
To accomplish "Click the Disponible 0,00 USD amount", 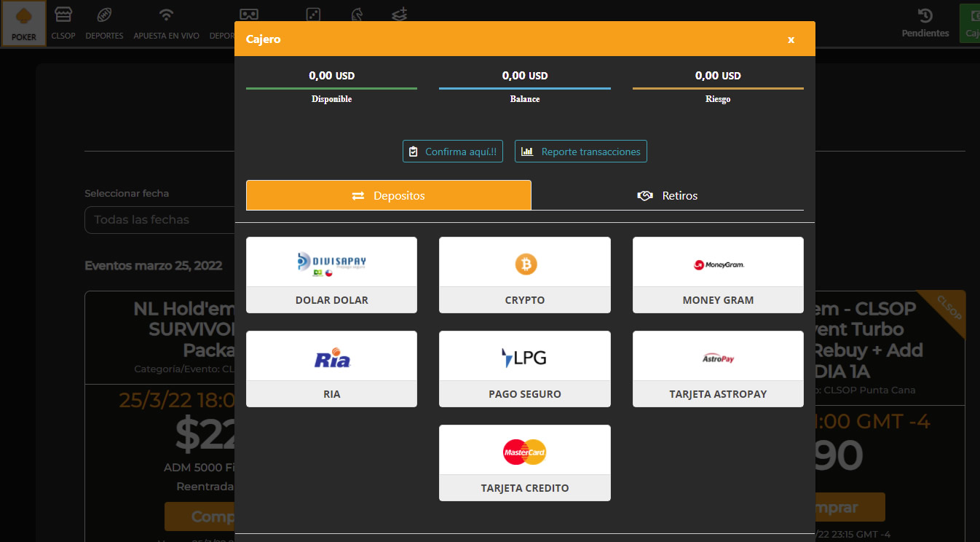I will [331, 76].
